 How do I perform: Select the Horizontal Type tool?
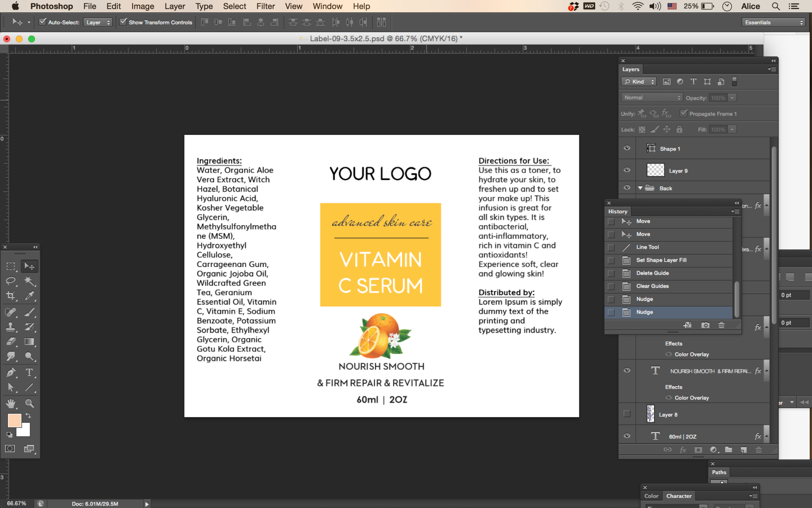click(x=29, y=372)
